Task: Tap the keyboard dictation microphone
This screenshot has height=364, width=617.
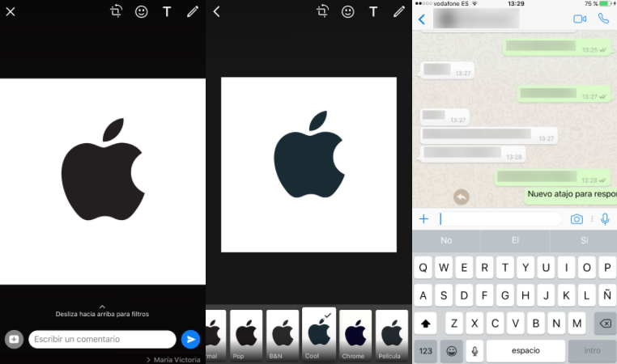Action: pos(475,350)
